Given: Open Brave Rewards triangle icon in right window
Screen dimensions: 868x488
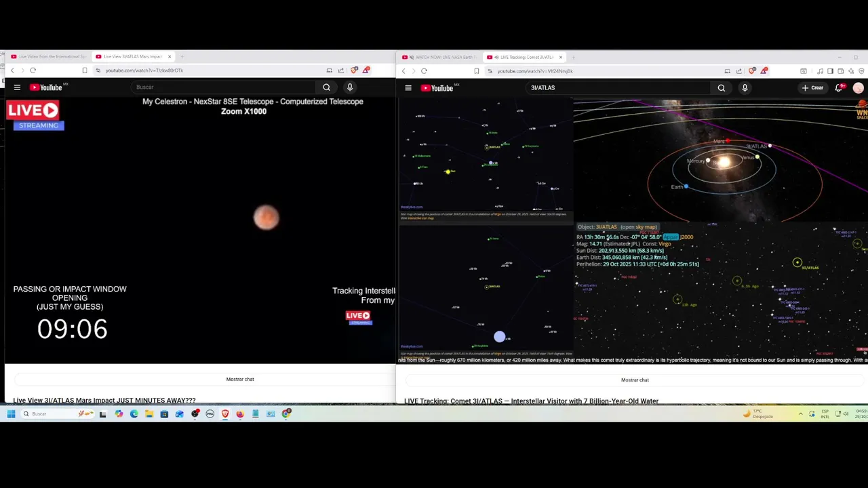Looking at the screenshot, I should point(764,70).
